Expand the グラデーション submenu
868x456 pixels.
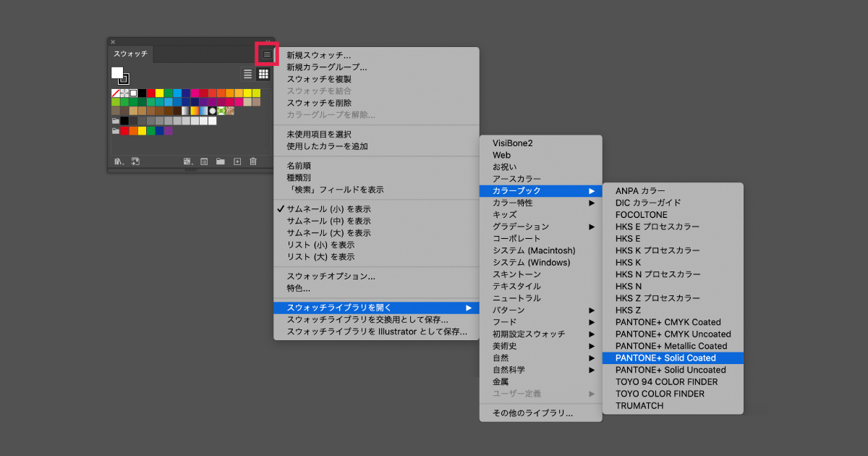541,227
